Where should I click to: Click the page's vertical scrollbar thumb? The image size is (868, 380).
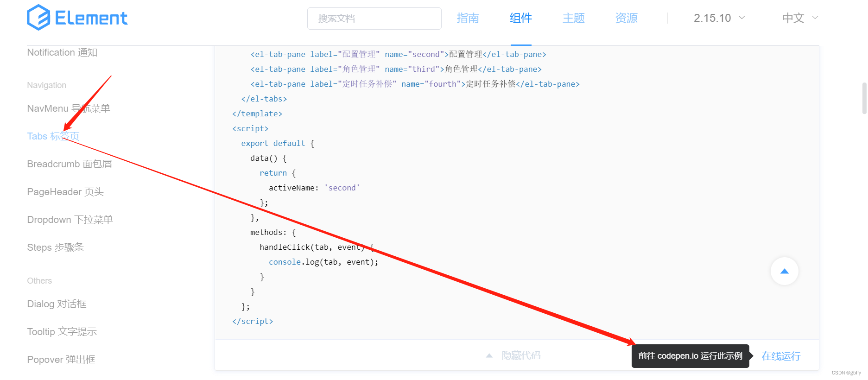click(864, 98)
